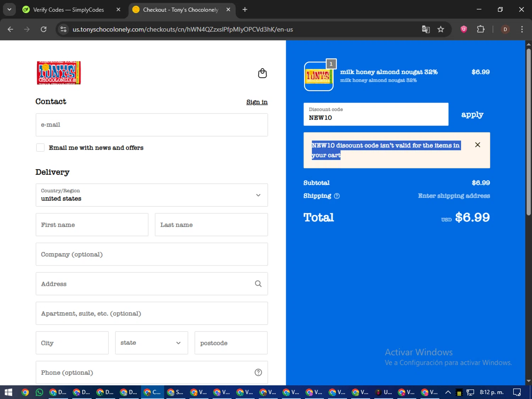Close the Verify Codes tab
This screenshot has width=532, height=399.
click(x=118, y=10)
